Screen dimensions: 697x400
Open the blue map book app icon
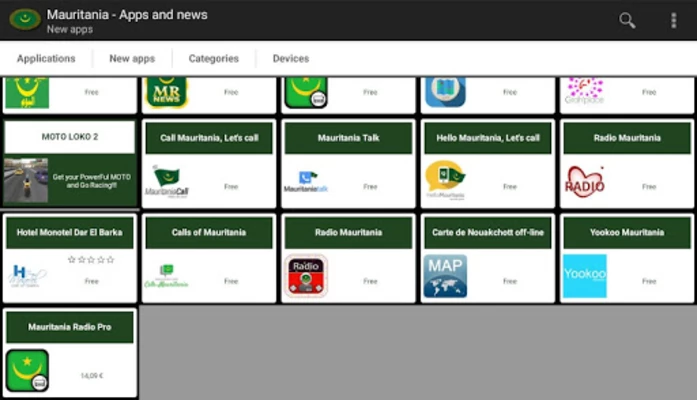pos(445,92)
